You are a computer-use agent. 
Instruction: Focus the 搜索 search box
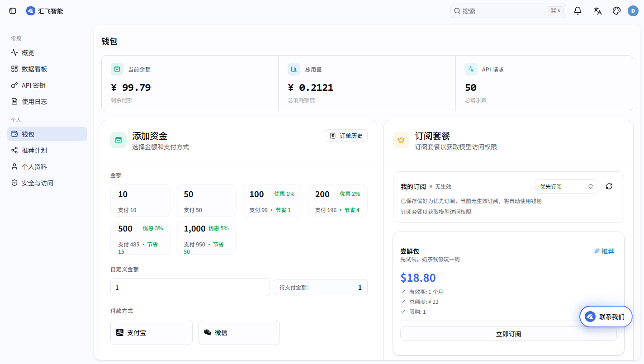(508, 11)
